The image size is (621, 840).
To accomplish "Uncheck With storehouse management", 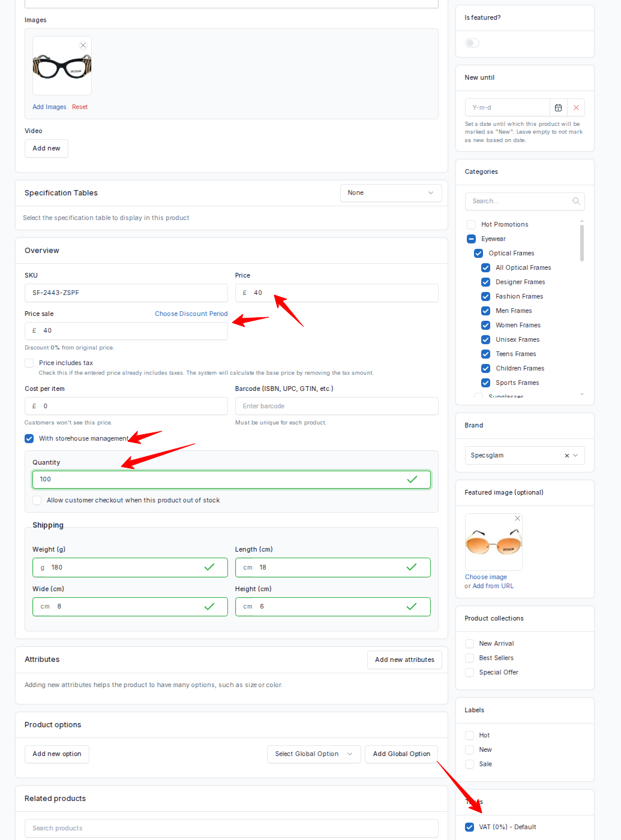I will pos(29,438).
